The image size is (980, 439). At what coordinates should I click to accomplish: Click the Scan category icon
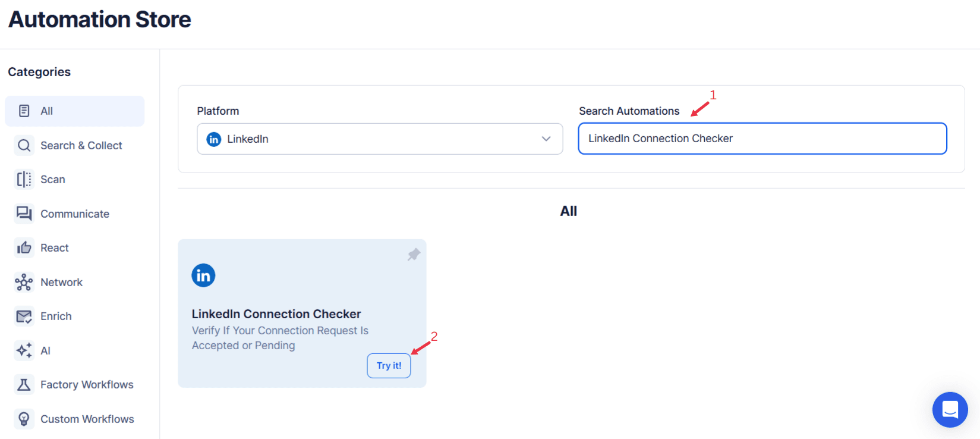coord(24,179)
